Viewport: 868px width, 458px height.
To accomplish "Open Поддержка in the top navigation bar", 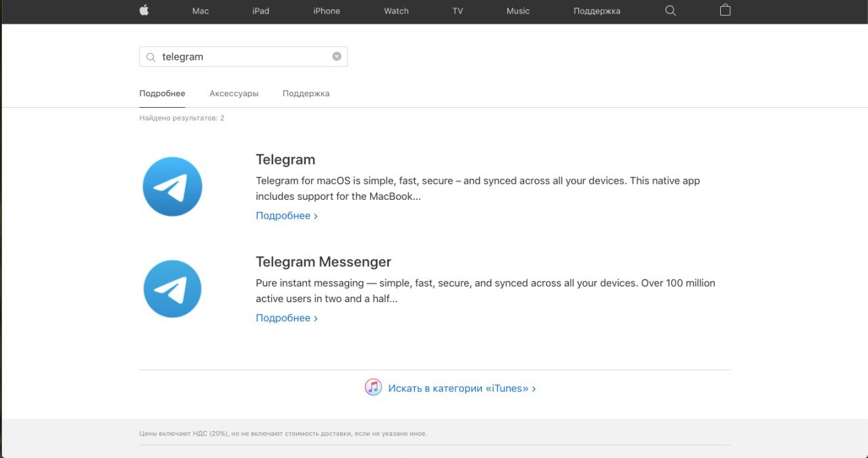I will tap(597, 11).
